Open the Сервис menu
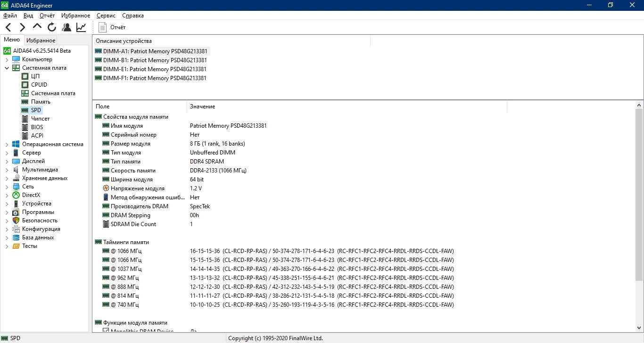644x343 pixels. click(106, 16)
